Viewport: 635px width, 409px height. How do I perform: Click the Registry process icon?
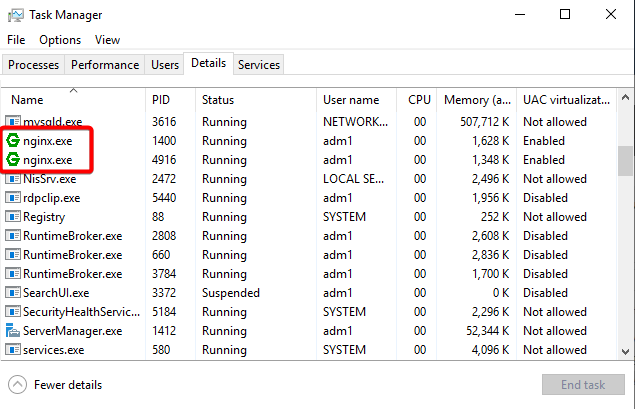[13, 217]
